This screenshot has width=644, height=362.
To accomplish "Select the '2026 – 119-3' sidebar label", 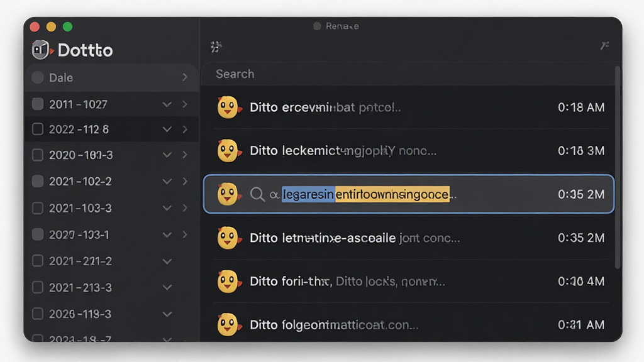I will coord(80,314).
